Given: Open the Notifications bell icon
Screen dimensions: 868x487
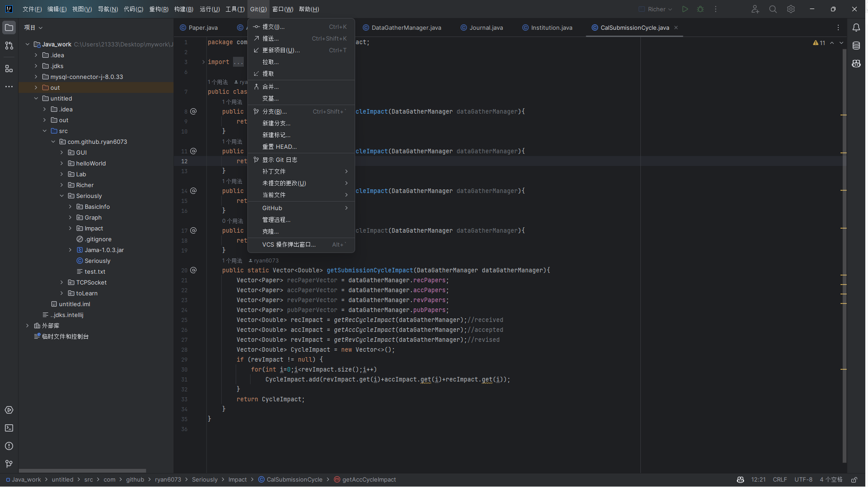Looking at the screenshot, I should (x=856, y=28).
